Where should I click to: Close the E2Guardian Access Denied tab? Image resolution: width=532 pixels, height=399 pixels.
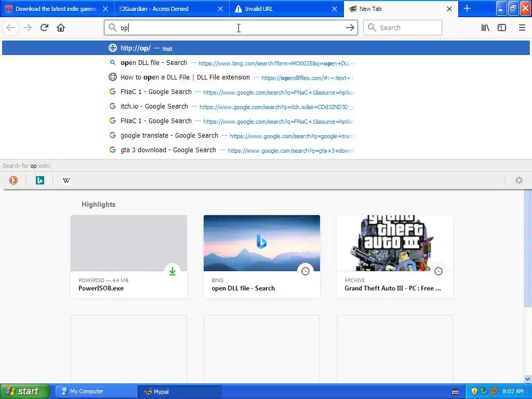pos(220,9)
